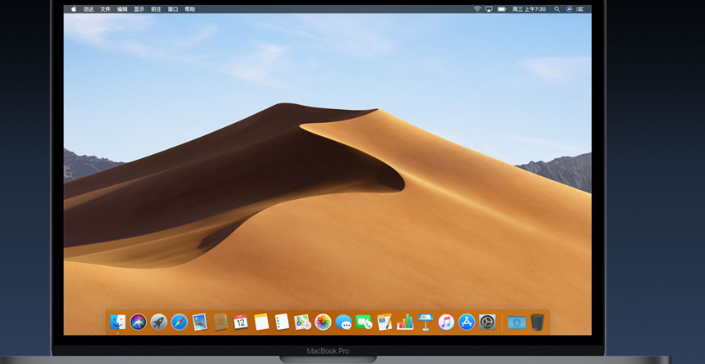Open the Trash in the dock

pos(537,322)
